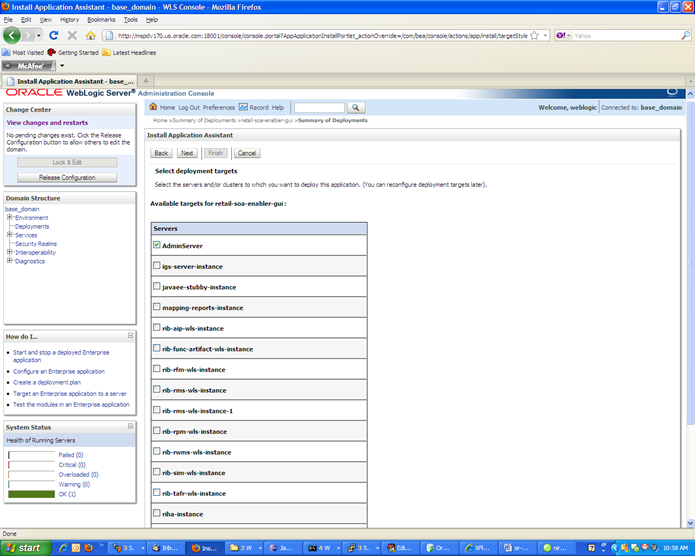Open the Preferences link
Image resolution: width=696 pixels, height=557 pixels.
pos(219,107)
